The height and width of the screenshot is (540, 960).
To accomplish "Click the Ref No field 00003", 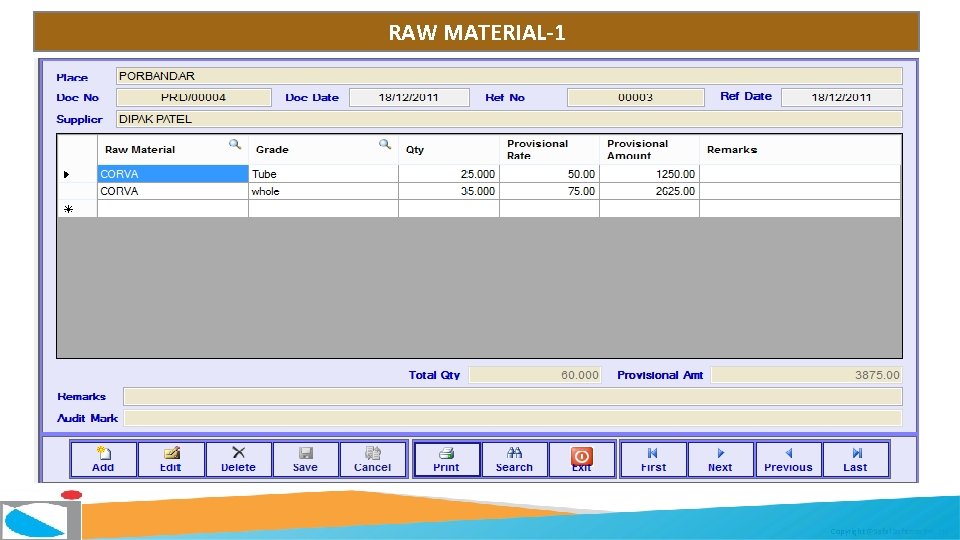I will point(636,97).
